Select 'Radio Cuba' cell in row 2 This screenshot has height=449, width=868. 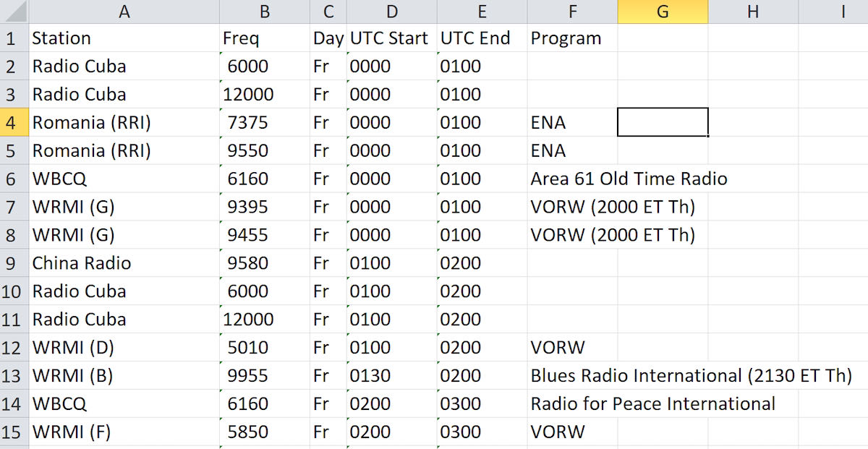point(124,66)
